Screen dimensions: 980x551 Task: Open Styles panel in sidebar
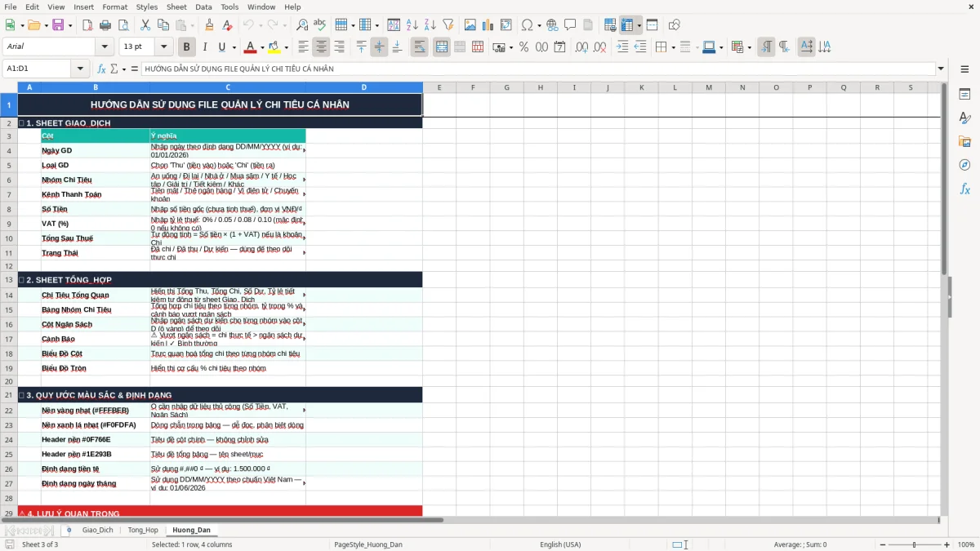(964, 118)
